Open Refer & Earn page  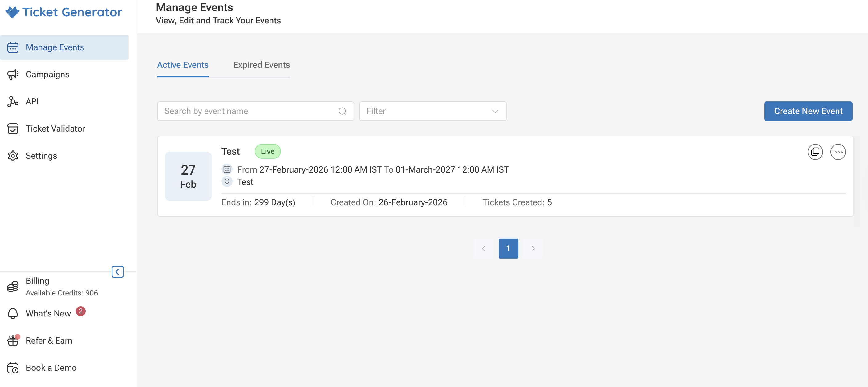point(49,340)
